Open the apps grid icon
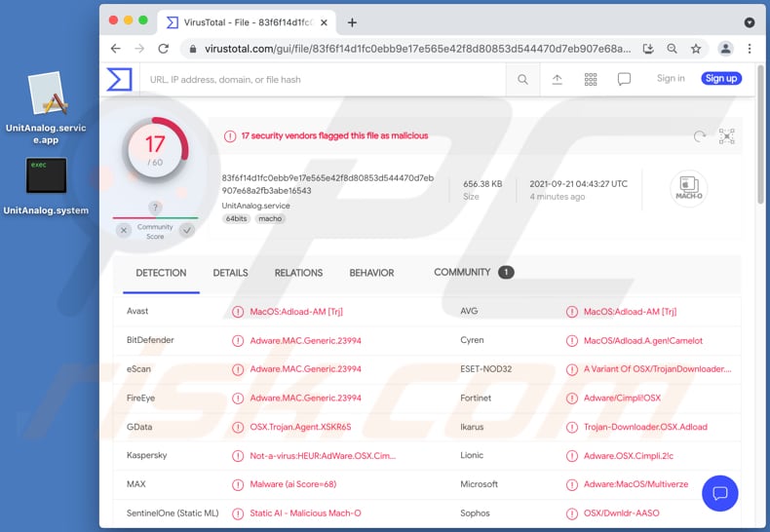The height and width of the screenshot is (532, 770). click(x=591, y=80)
